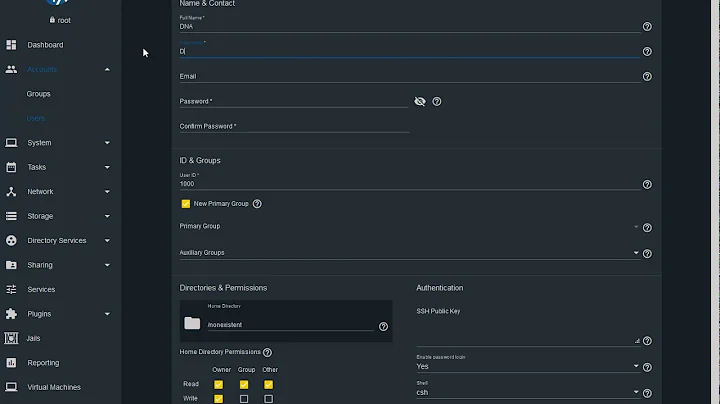720x404 pixels.
Task: Click the Storage list icon
Action: 11,216
